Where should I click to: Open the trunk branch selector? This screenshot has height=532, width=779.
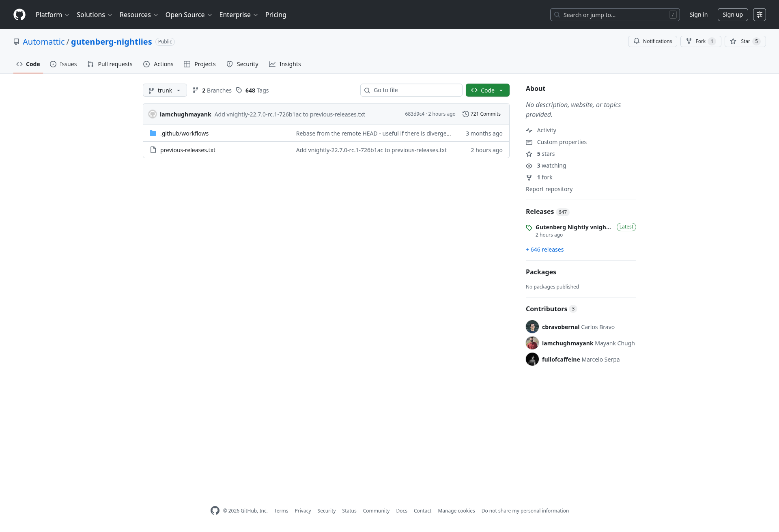point(165,90)
